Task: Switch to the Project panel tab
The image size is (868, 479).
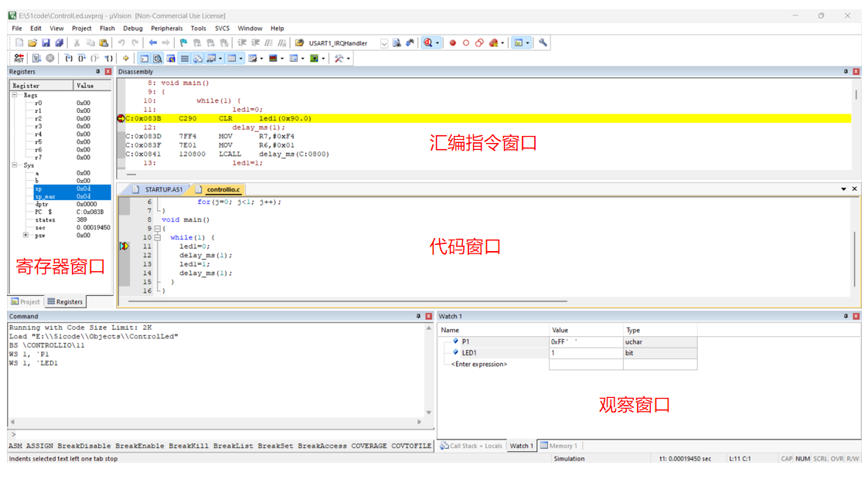Action: [26, 302]
